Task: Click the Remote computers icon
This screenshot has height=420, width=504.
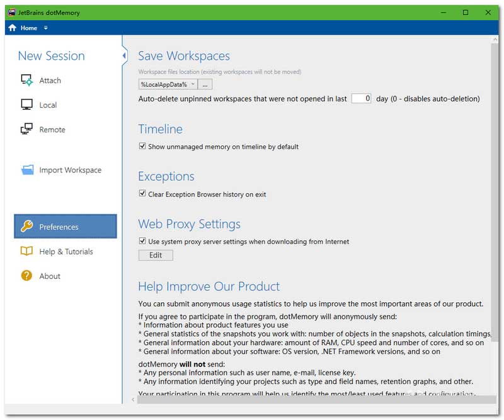Action: coord(26,129)
